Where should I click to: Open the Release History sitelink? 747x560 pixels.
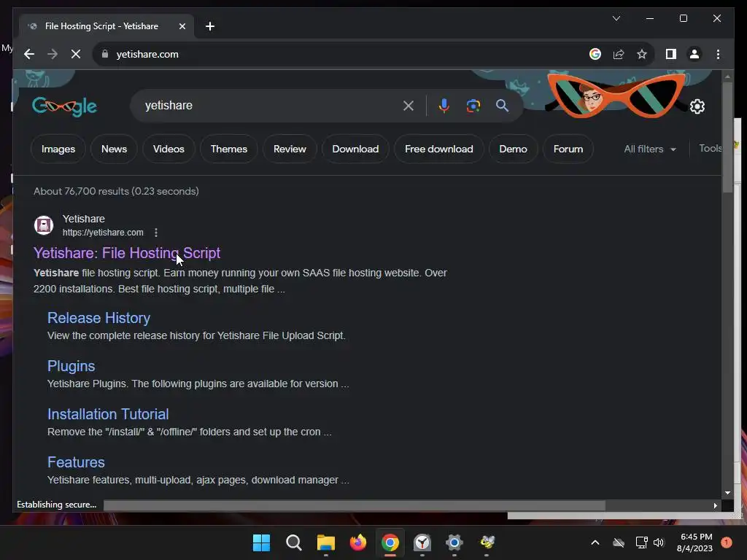click(x=98, y=318)
